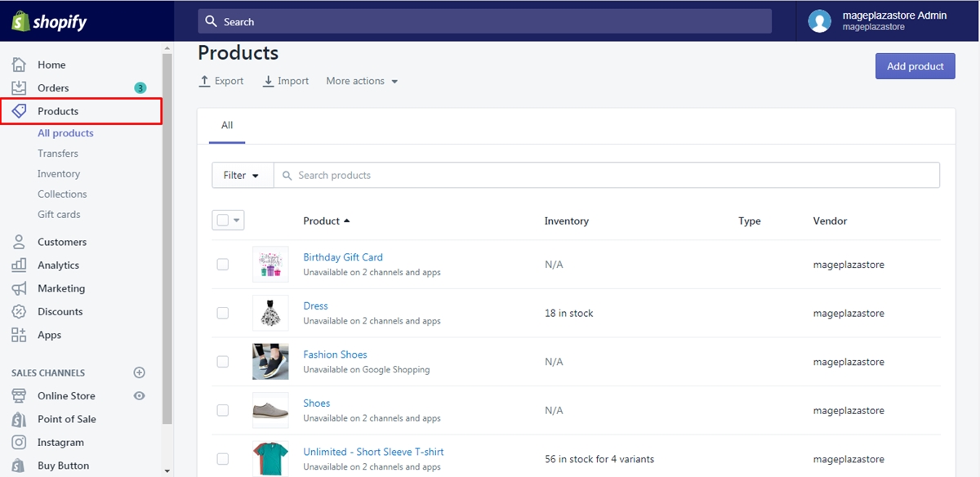The width and height of the screenshot is (980, 477).
Task: Open the Shoes product thumbnail
Action: pyautogui.click(x=270, y=410)
